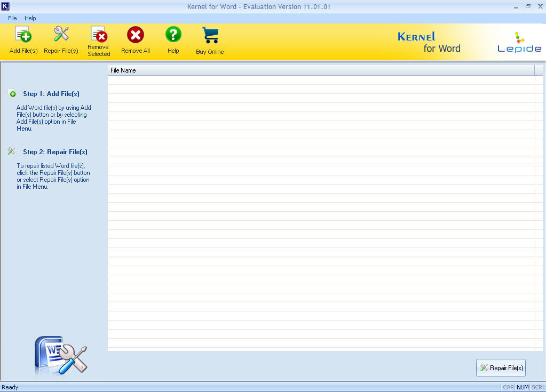Screen dimensions: 546x392
Task: Open the Help menu
Action: pos(30,18)
